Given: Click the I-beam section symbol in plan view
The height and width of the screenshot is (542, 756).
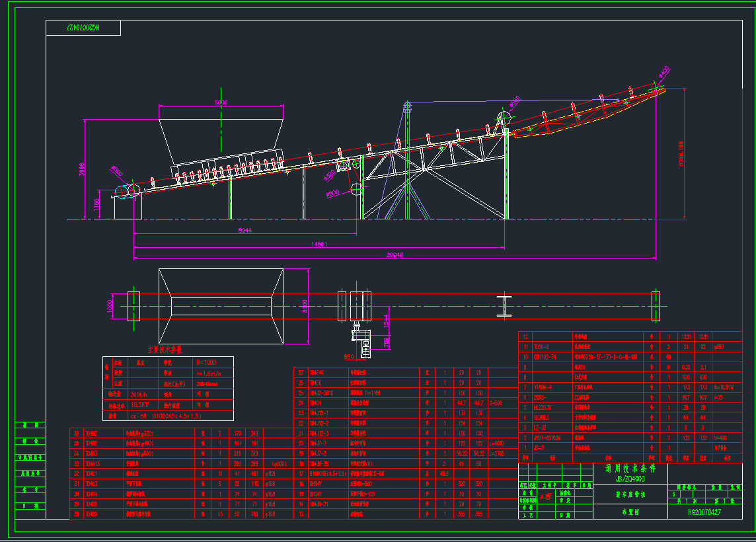Looking at the screenshot, I should (505, 306).
